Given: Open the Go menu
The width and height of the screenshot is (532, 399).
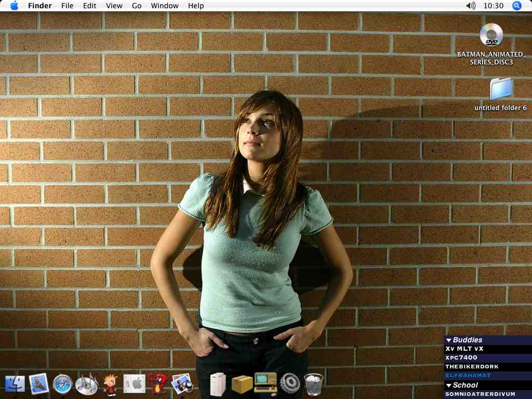Looking at the screenshot, I should coord(137,6).
